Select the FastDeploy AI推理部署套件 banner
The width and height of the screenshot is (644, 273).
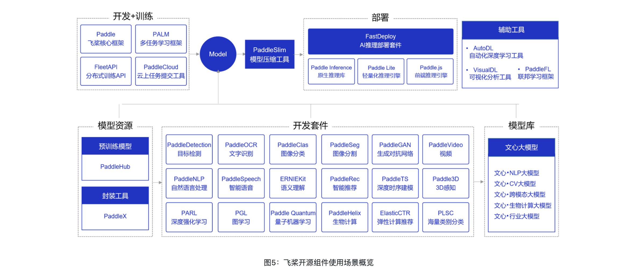(x=381, y=41)
